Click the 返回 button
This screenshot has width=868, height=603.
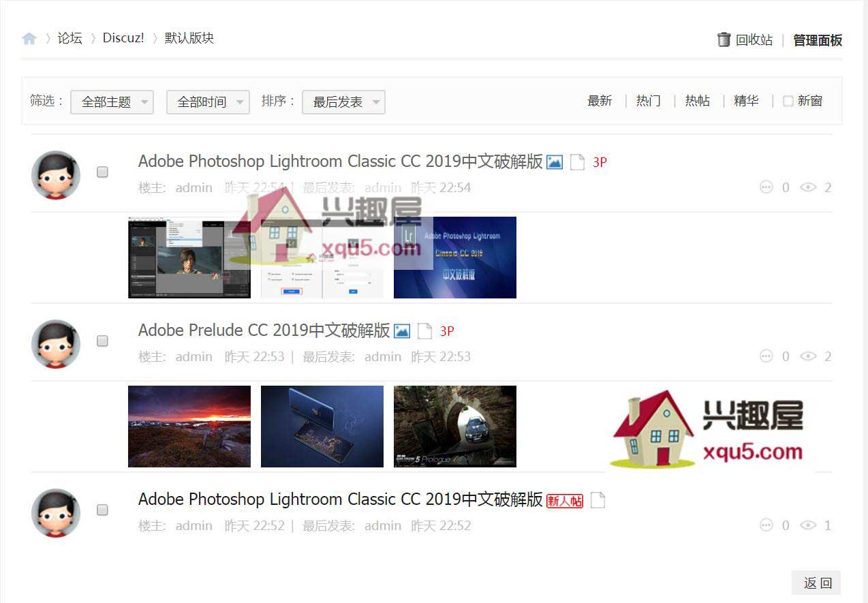click(x=816, y=583)
